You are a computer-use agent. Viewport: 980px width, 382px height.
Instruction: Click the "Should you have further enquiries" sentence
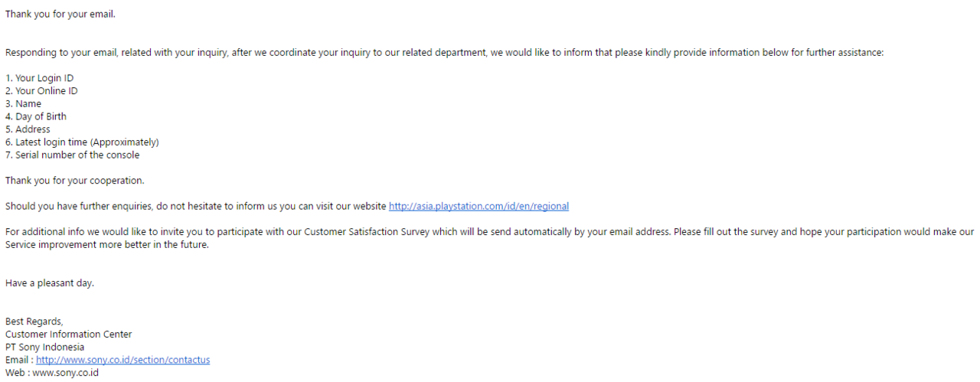pos(196,206)
